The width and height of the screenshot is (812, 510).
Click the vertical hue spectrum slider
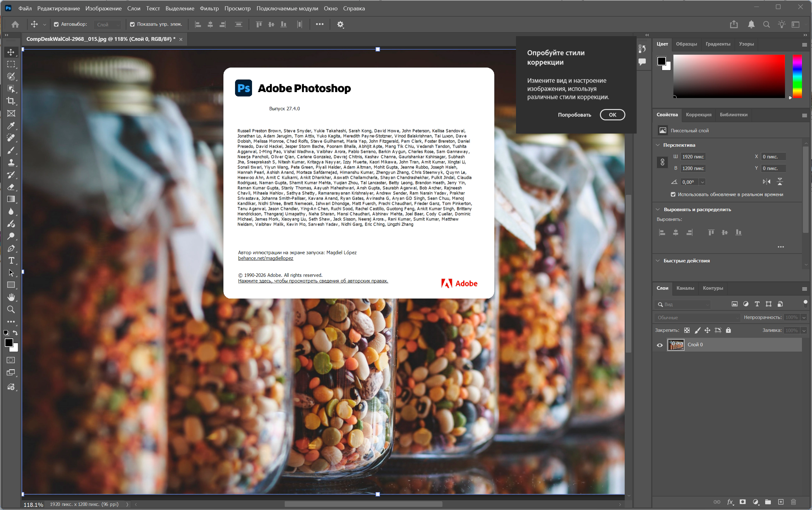[797, 76]
